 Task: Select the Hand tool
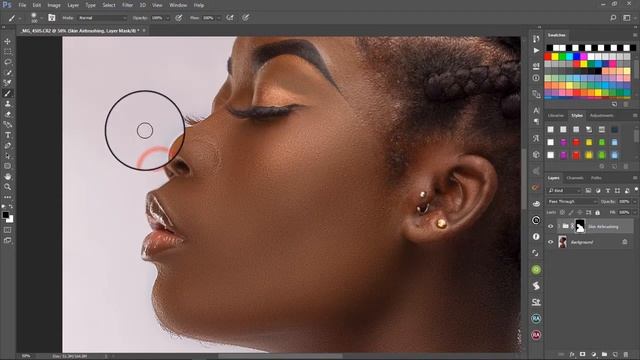coord(7,176)
